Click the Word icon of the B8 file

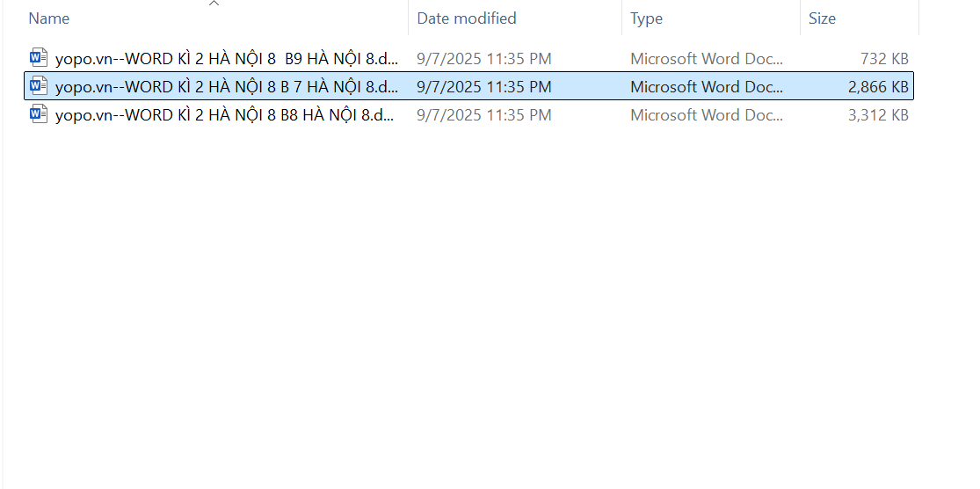coord(38,114)
